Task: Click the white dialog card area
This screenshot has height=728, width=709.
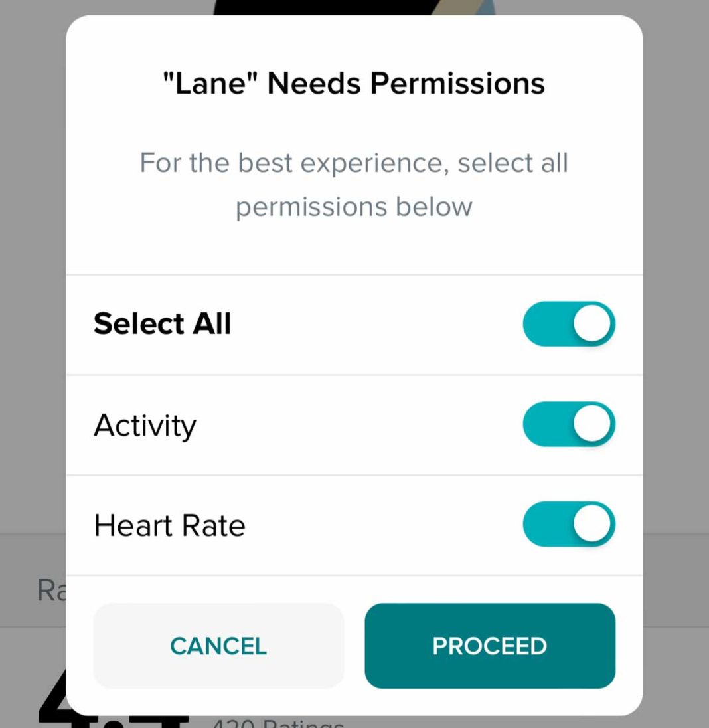Action: [354, 246]
